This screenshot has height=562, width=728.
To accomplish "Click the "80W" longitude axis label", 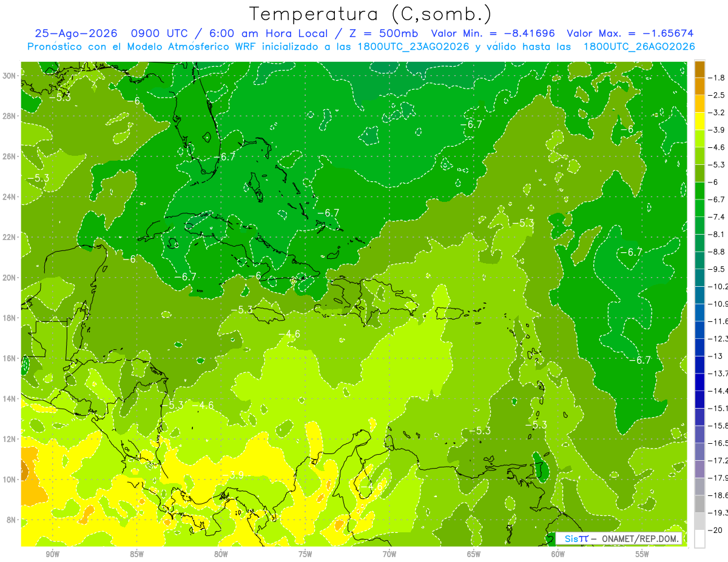I will click(221, 554).
